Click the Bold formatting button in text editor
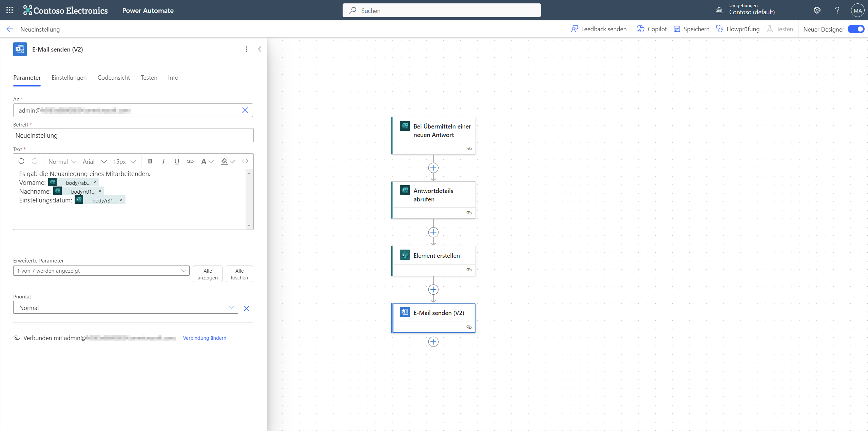The width and height of the screenshot is (868, 431). tap(150, 161)
